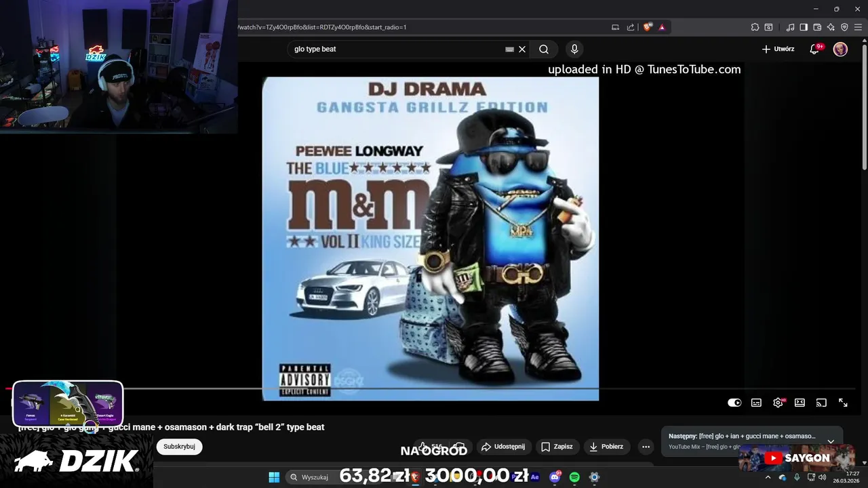The image size is (868, 488).
Task: Open the on-screen keyboard in search box
Action: (x=509, y=49)
